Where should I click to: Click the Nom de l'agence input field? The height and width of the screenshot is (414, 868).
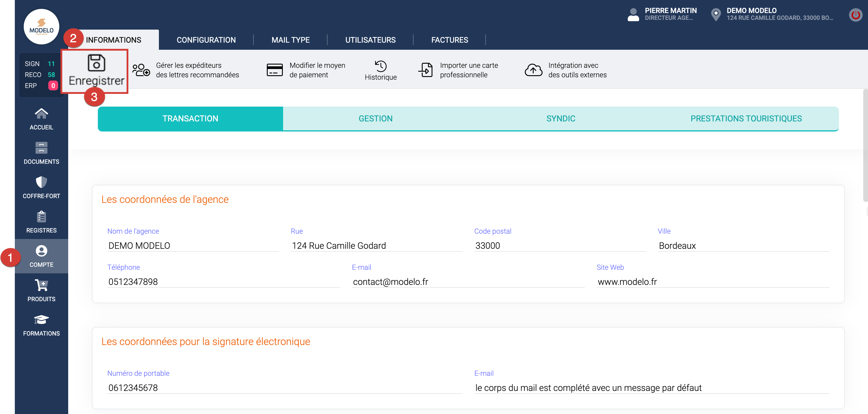192,246
